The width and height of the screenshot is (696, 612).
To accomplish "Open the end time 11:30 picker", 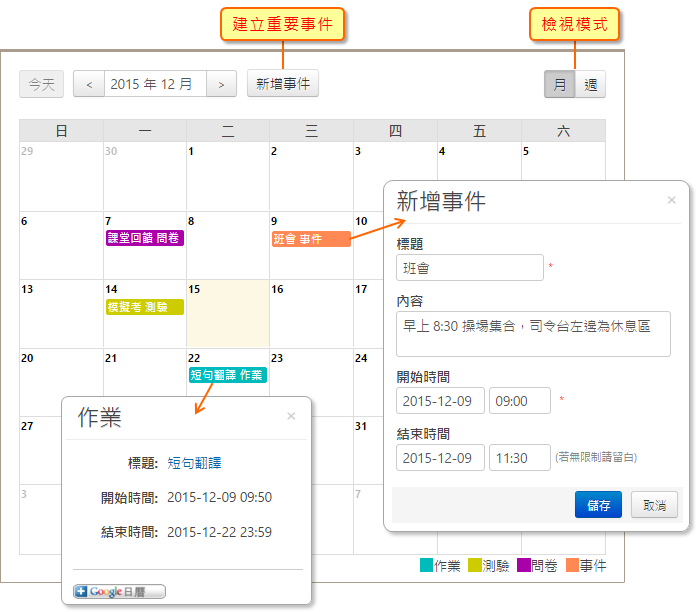I will point(519,458).
